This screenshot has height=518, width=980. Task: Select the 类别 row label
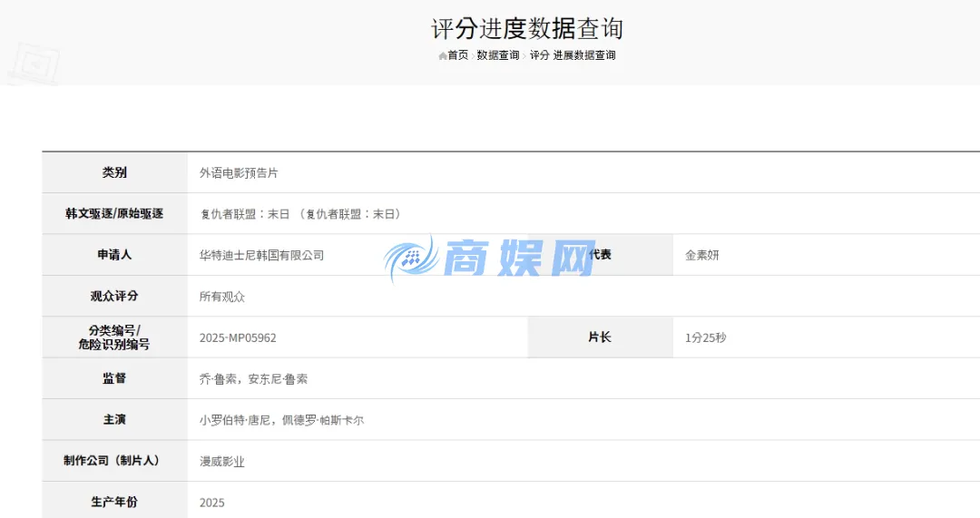tap(114, 172)
